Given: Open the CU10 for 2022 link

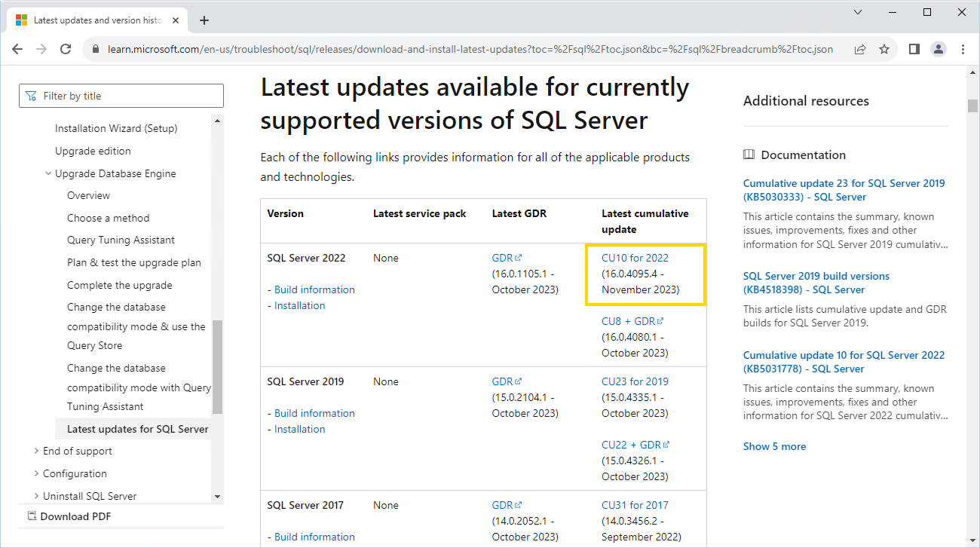Looking at the screenshot, I should point(635,258).
